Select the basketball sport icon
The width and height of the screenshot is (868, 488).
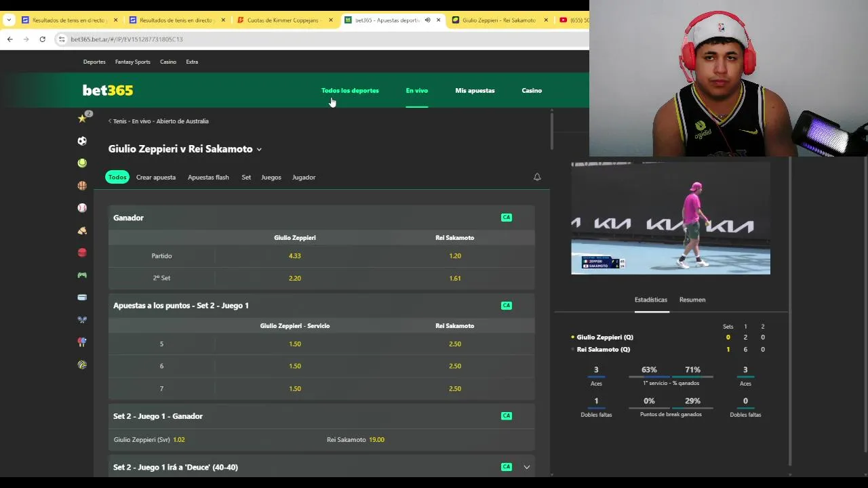coord(82,186)
